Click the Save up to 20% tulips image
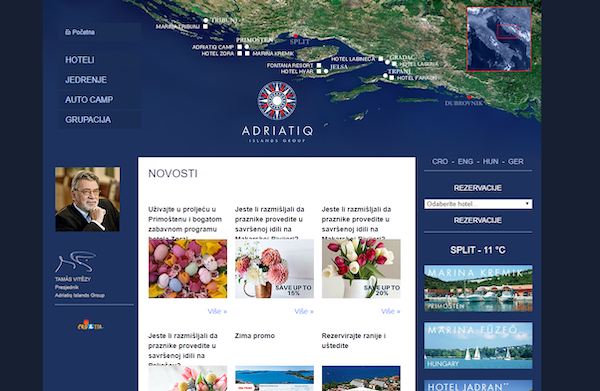 [x=361, y=269]
